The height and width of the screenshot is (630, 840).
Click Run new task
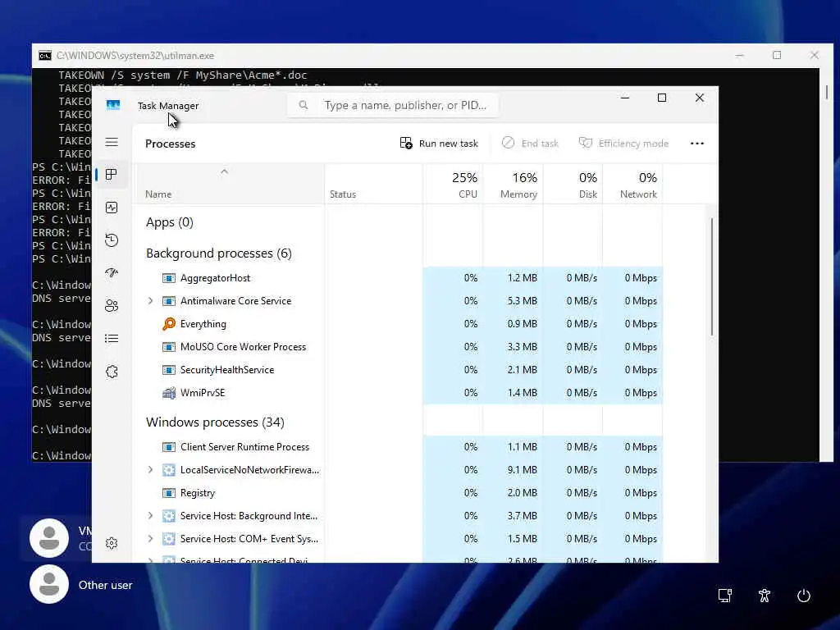pos(439,143)
